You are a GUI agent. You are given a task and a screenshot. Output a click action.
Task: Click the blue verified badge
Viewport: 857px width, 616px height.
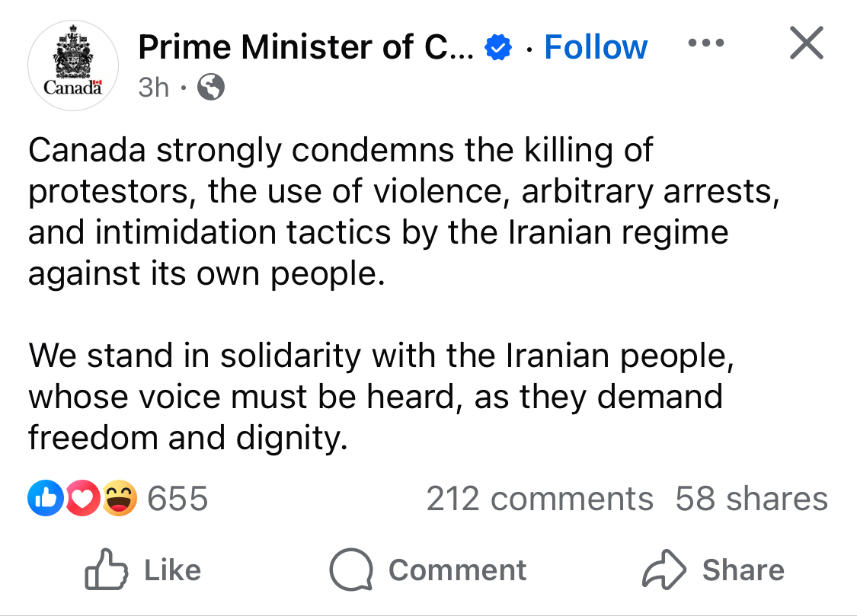tap(498, 48)
